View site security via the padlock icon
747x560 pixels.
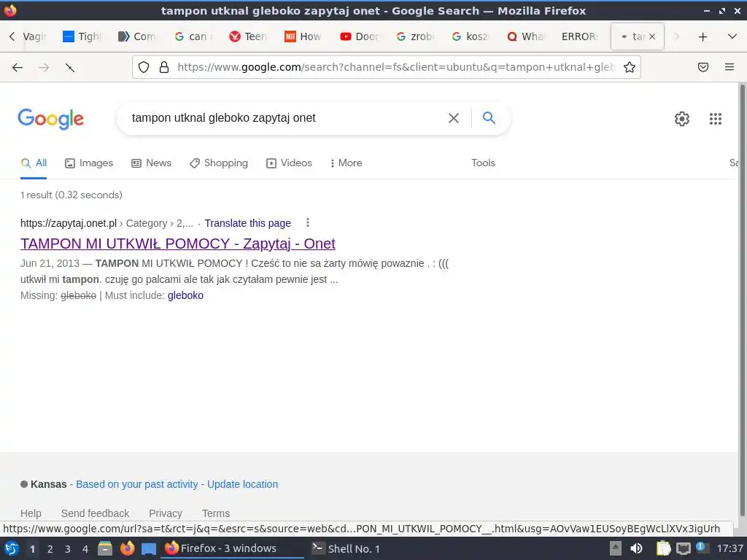[x=164, y=67]
